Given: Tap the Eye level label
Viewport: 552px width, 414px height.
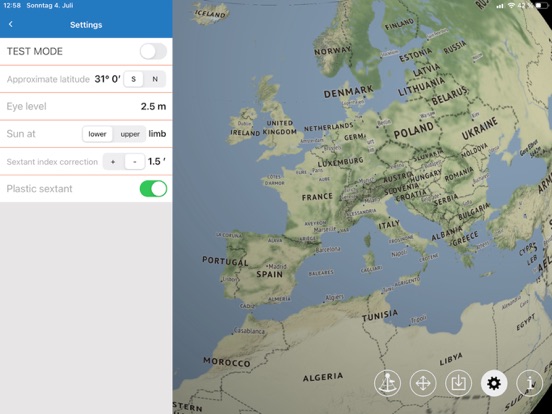Looking at the screenshot, I should pyautogui.click(x=26, y=107).
